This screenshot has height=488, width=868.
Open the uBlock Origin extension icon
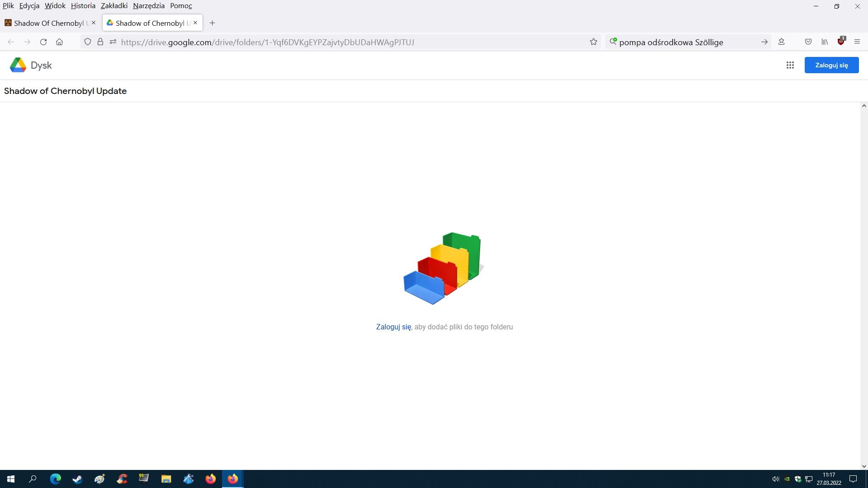(841, 41)
